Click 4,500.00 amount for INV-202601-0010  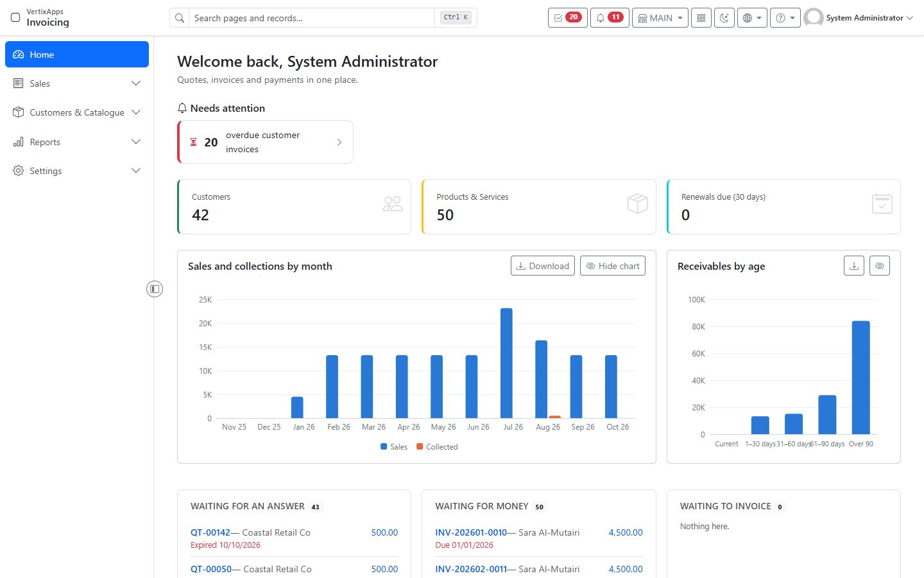tap(626, 532)
